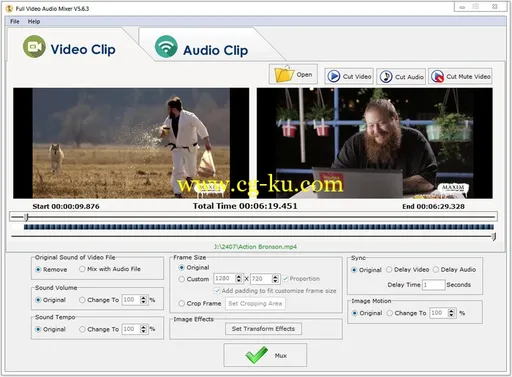Click the Image Motion value field
The width and height of the screenshot is (512, 377).
(x=439, y=313)
